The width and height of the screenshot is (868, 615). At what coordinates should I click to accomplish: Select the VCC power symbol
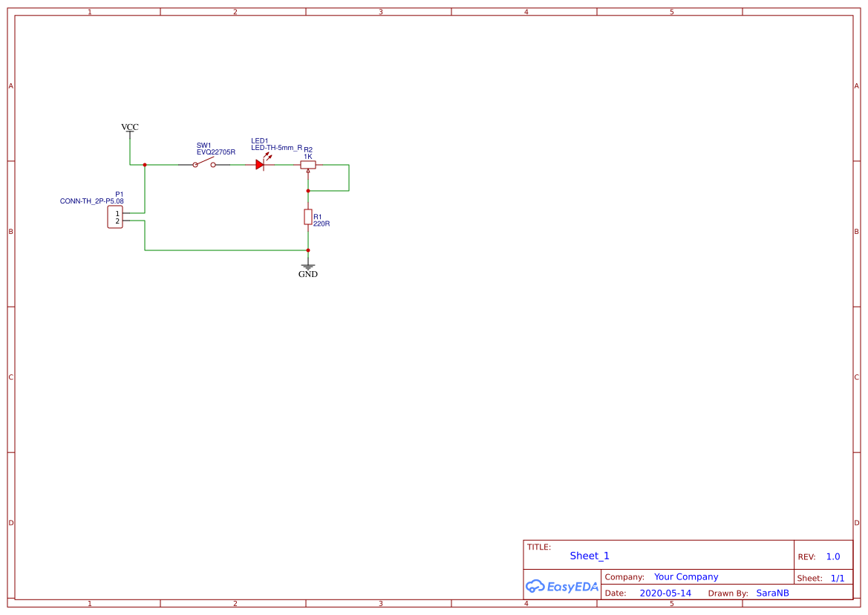[129, 131]
